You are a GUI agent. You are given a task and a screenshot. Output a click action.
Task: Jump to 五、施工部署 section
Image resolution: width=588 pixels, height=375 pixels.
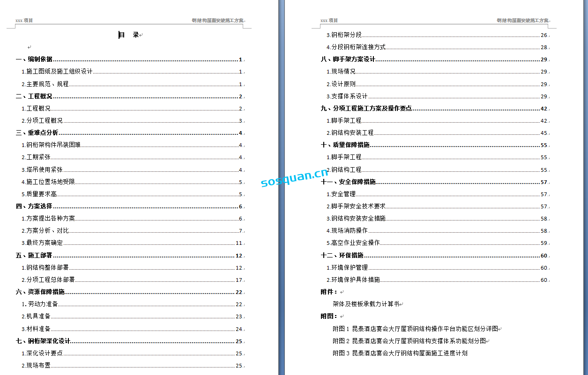(34, 256)
